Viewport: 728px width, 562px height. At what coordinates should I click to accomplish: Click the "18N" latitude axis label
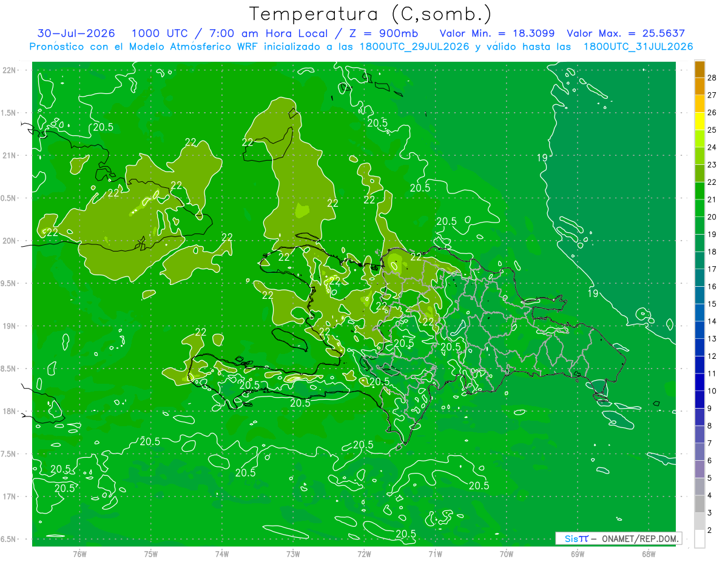[10, 411]
